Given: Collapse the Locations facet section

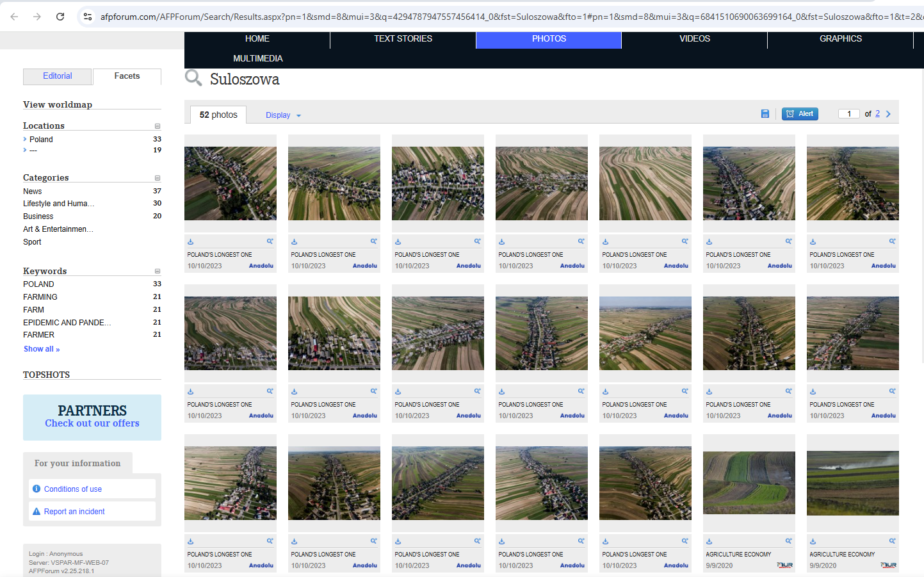Looking at the screenshot, I should 158,126.
